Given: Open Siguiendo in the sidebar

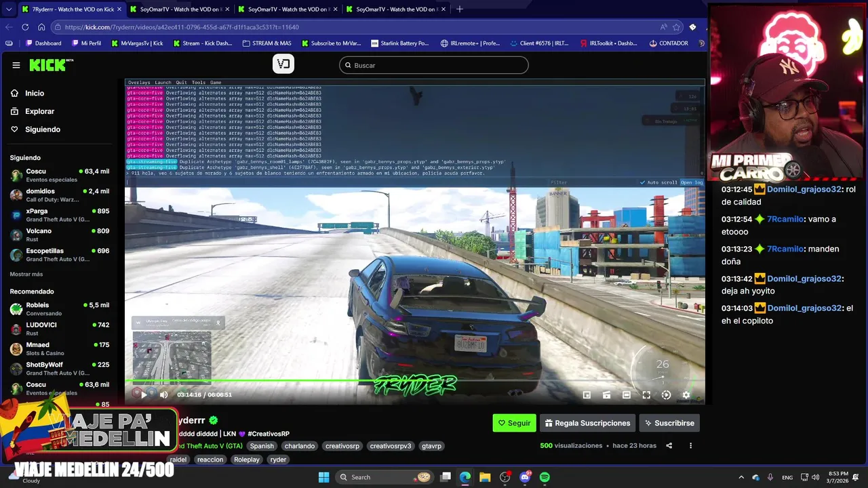Looking at the screenshot, I should [x=35, y=129].
